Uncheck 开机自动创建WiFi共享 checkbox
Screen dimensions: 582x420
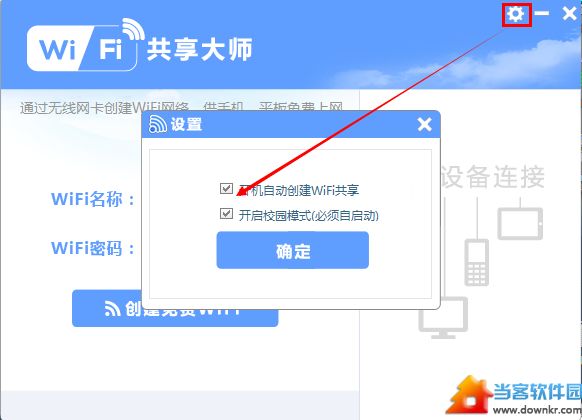point(226,188)
